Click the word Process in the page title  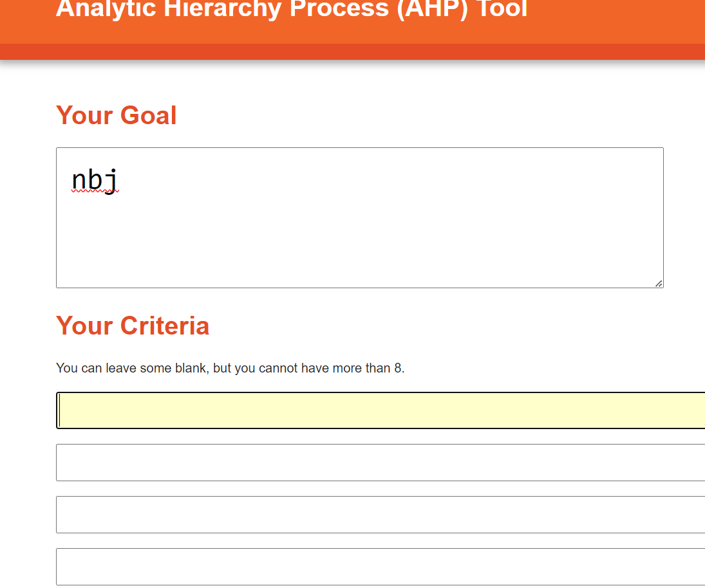pos(339,9)
